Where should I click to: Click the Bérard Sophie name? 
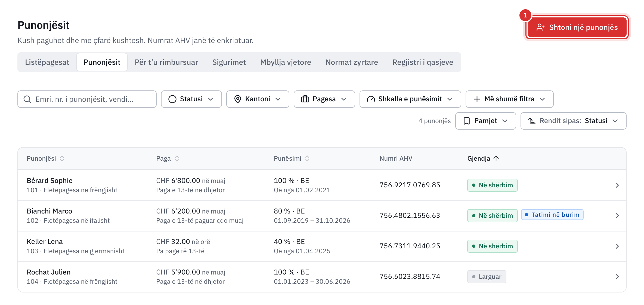49,181
